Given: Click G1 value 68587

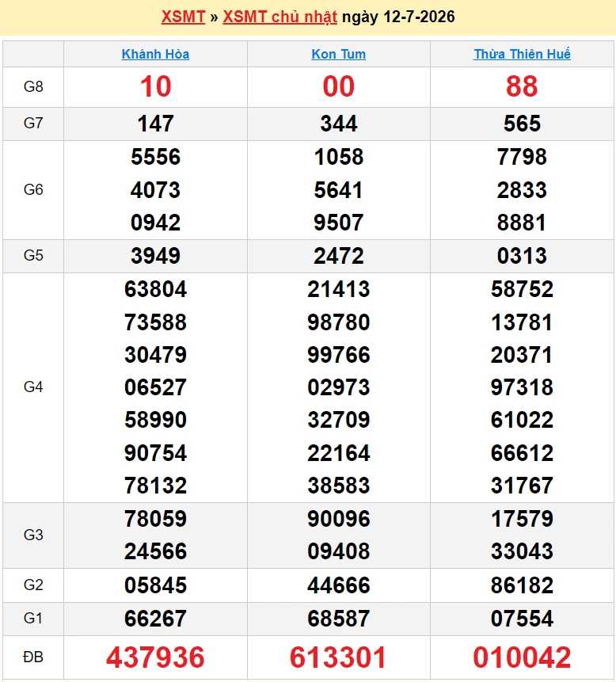Looking at the screenshot, I should click(339, 619).
